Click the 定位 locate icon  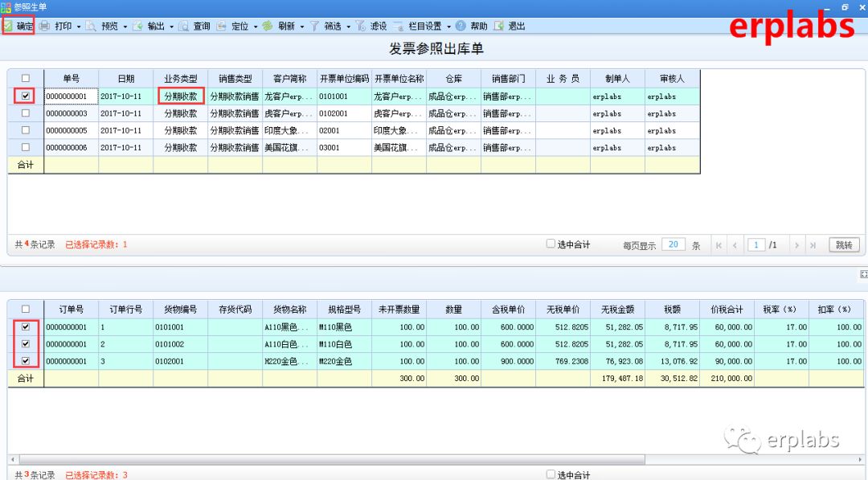click(x=222, y=26)
